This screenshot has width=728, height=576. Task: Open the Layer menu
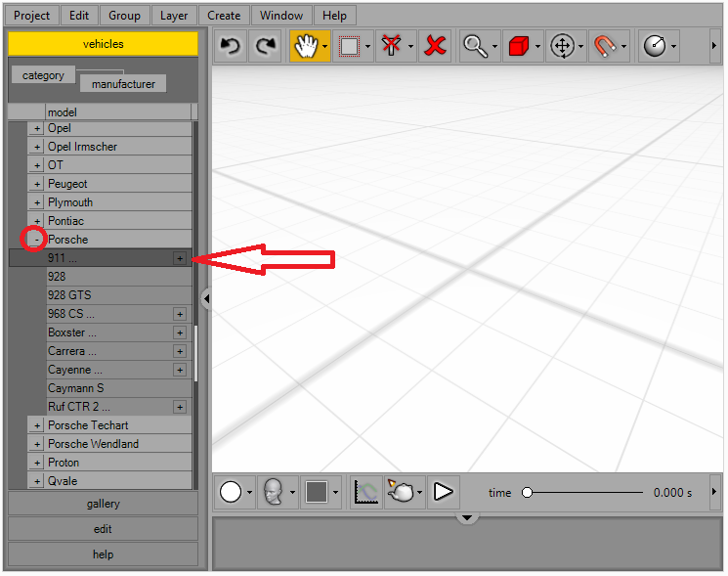(x=174, y=16)
